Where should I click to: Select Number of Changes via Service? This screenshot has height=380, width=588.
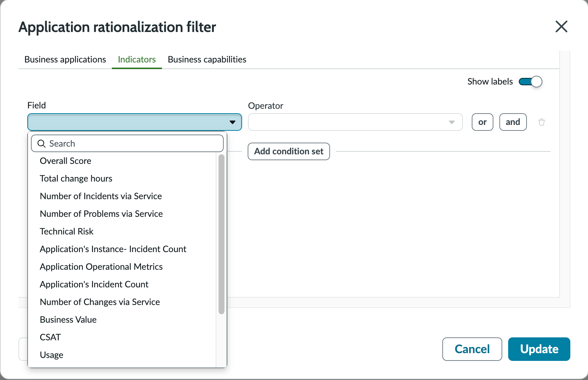122,302
